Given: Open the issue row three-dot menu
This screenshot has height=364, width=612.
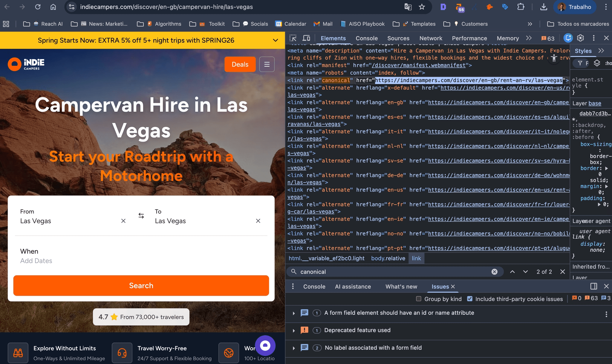Looking at the screenshot, I should pyautogui.click(x=606, y=314).
